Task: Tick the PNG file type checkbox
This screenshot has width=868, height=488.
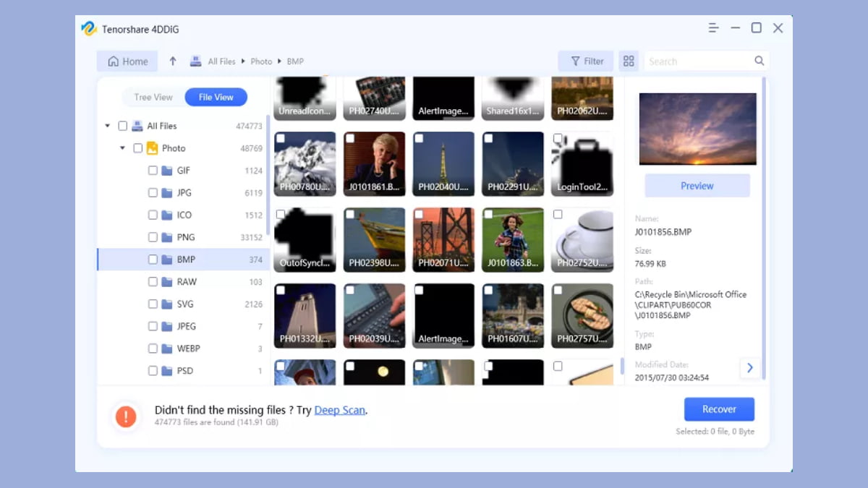Action: pyautogui.click(x=153, y=237)
